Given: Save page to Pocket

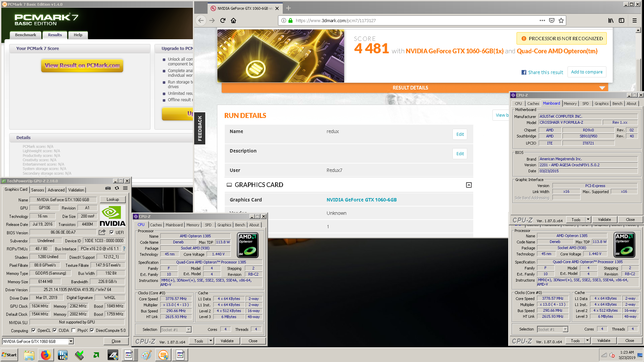Looking at the screenshot, I should click(552, 20).
